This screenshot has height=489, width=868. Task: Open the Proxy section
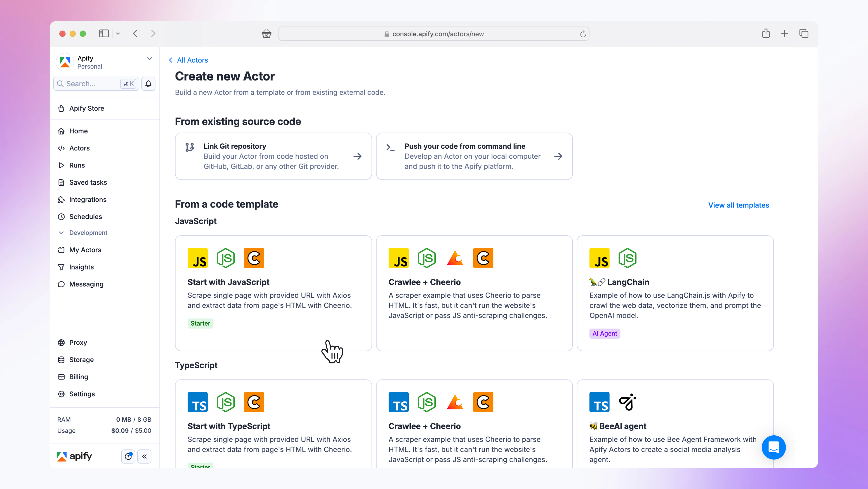click(78, 342)
